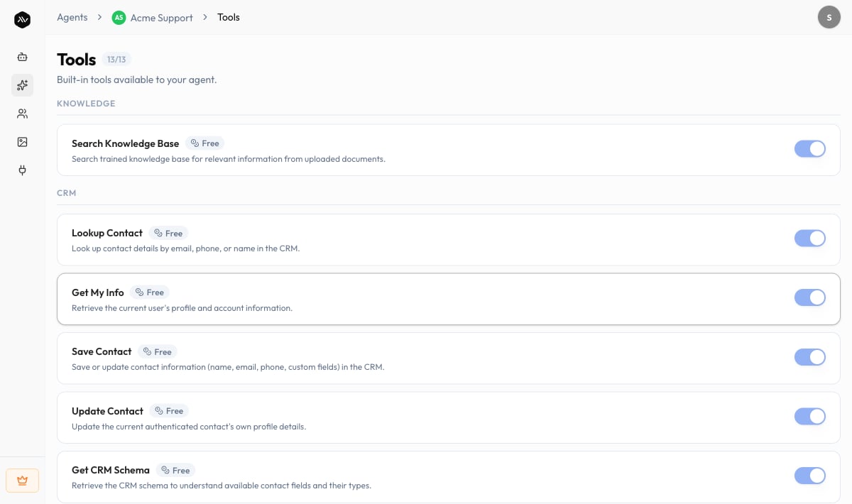Toggle the Update Contact switch
852x504 pixels.
pos(810,416)
